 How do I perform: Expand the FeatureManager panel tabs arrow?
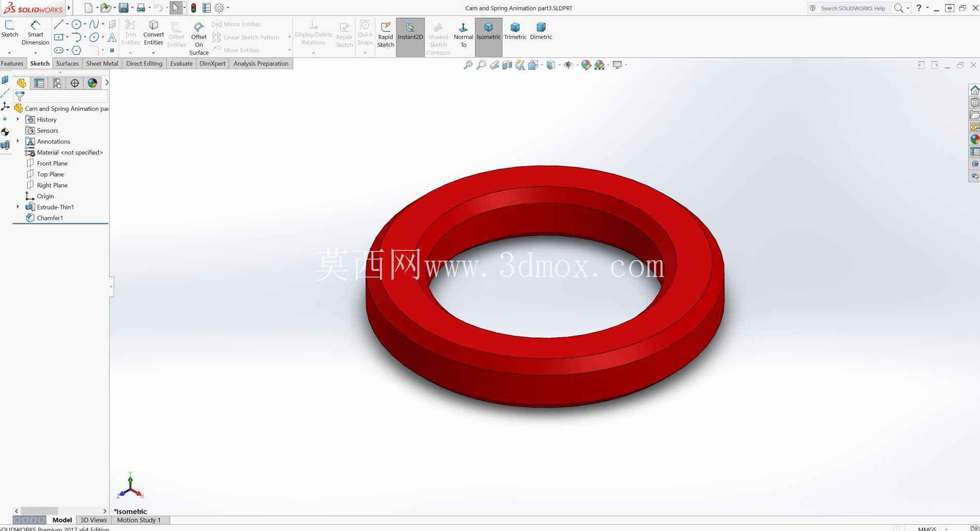pyautogui.click(x=107, y=83)
